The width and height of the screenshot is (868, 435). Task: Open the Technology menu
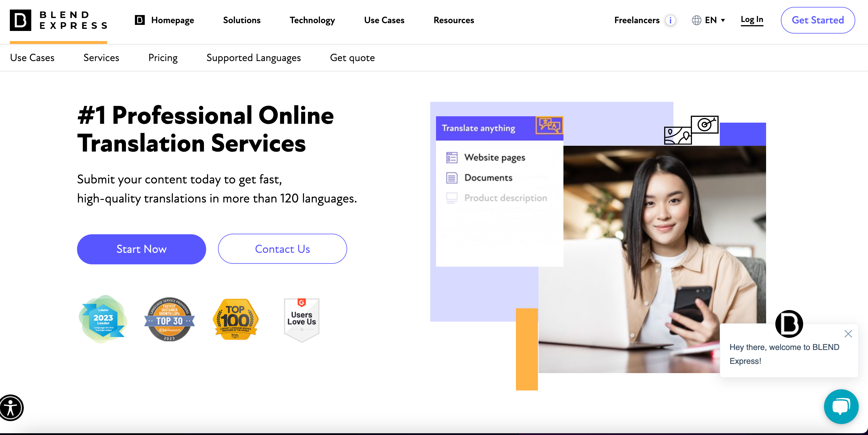tap(312, 20)
